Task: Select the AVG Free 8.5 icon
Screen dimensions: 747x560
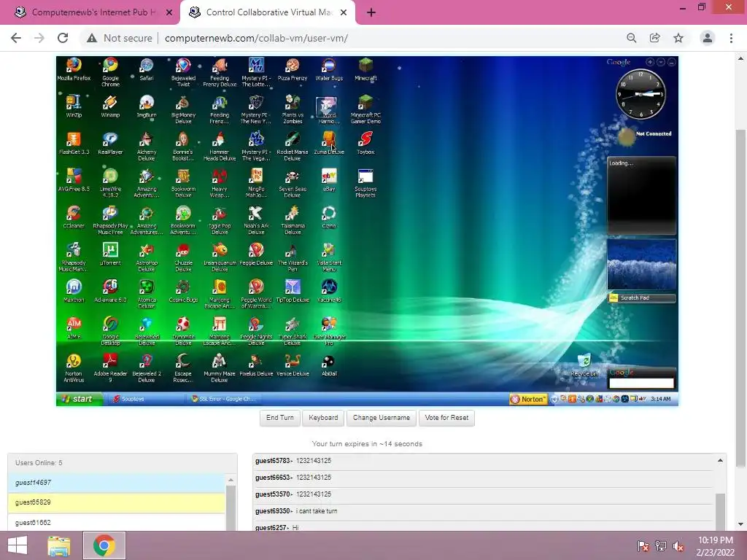Action: tap(74, 180)
